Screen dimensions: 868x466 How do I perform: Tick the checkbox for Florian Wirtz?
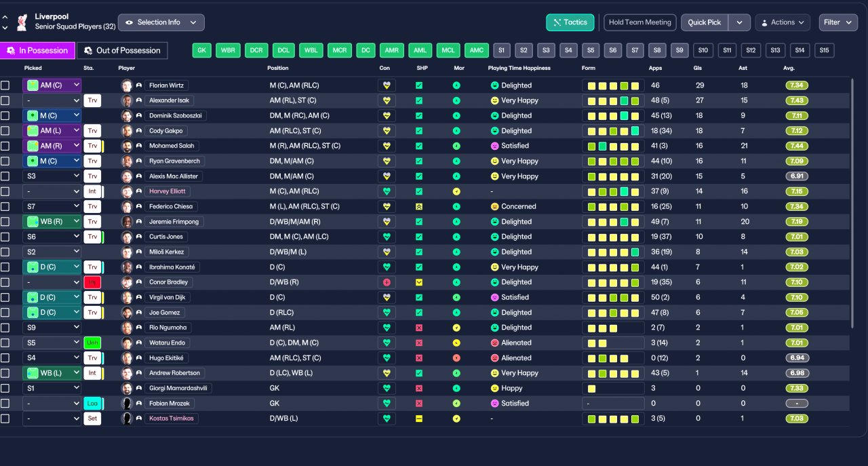(x=5, y=85)
